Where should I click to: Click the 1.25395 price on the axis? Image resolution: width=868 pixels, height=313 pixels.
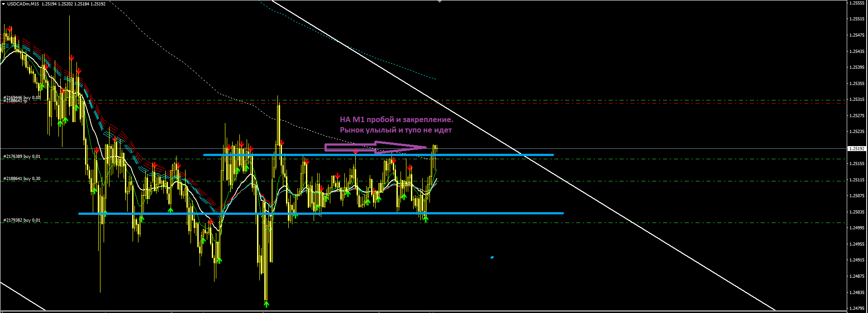point(857,67)
